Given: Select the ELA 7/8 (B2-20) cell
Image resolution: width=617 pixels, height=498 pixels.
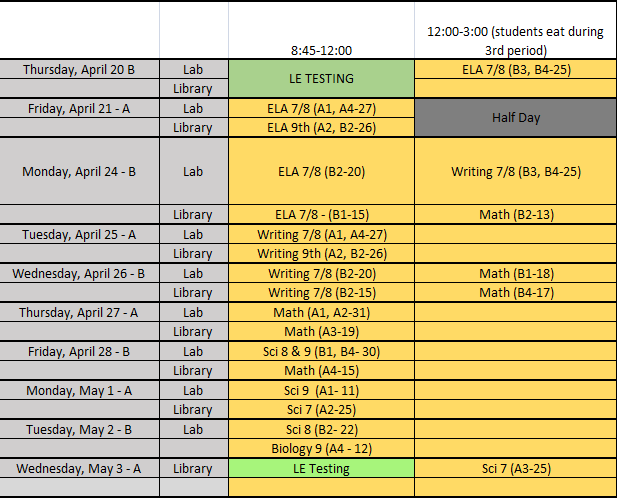Looking at the screenshot, I should (321, 171).
